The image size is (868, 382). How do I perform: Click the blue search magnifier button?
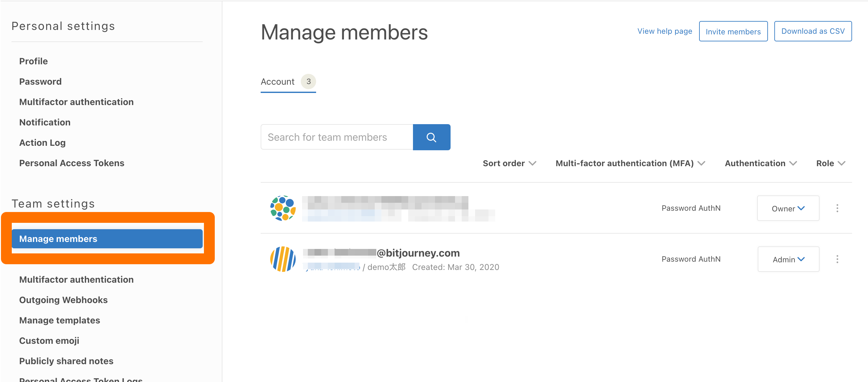pos(431,137)
